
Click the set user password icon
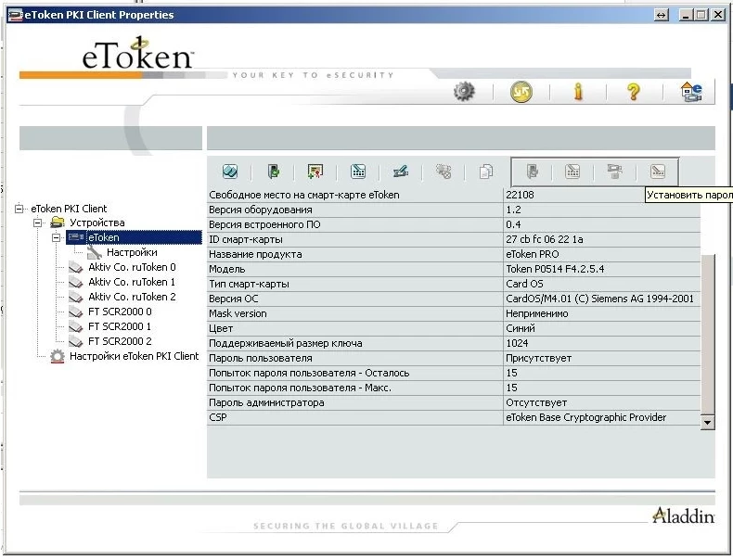click(x=658, y=172)
